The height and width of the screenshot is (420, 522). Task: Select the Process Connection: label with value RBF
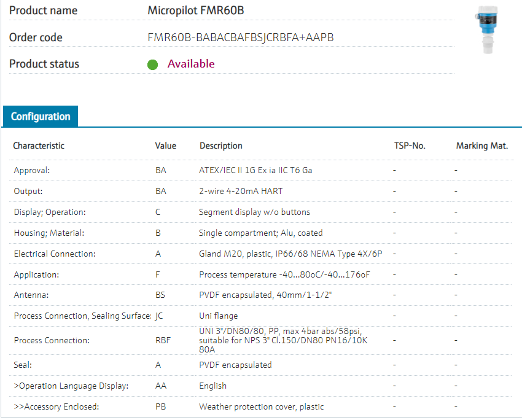[52, 340]
